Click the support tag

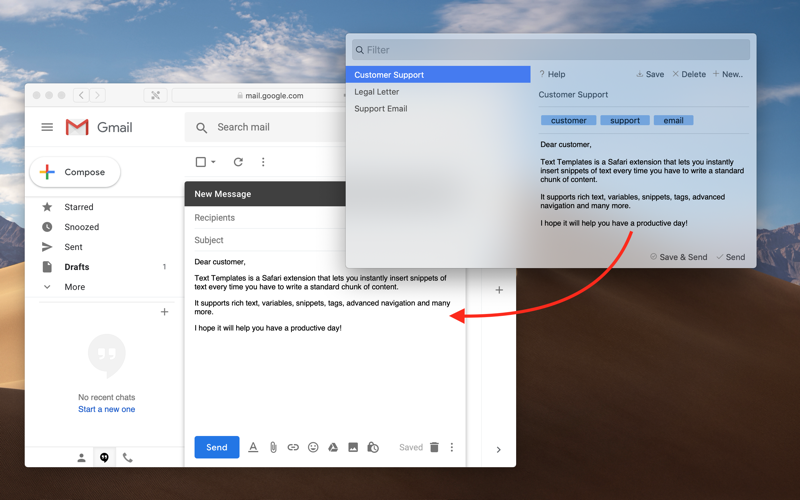tap(625, 120)
